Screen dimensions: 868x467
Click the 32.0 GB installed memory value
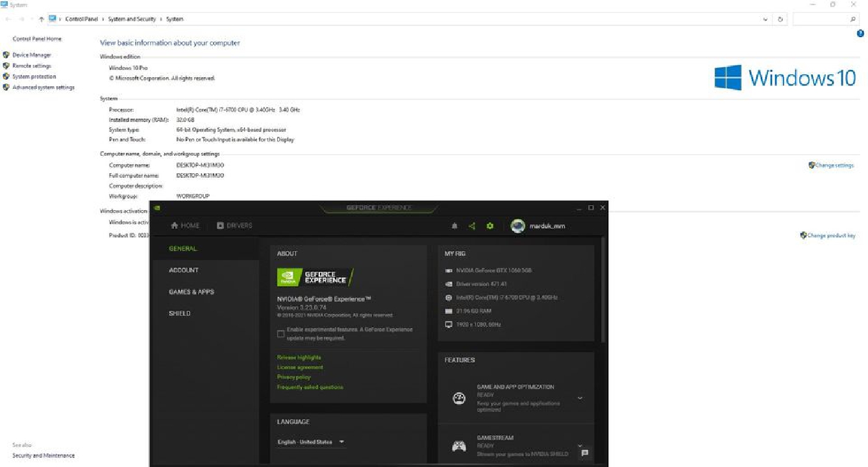tap(185, 120)
